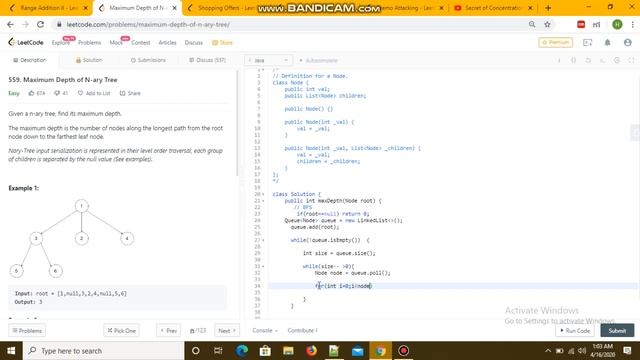This screenshot has width=640, height=360.
Task: Open the Contribute link
Action: click(302, 331)
